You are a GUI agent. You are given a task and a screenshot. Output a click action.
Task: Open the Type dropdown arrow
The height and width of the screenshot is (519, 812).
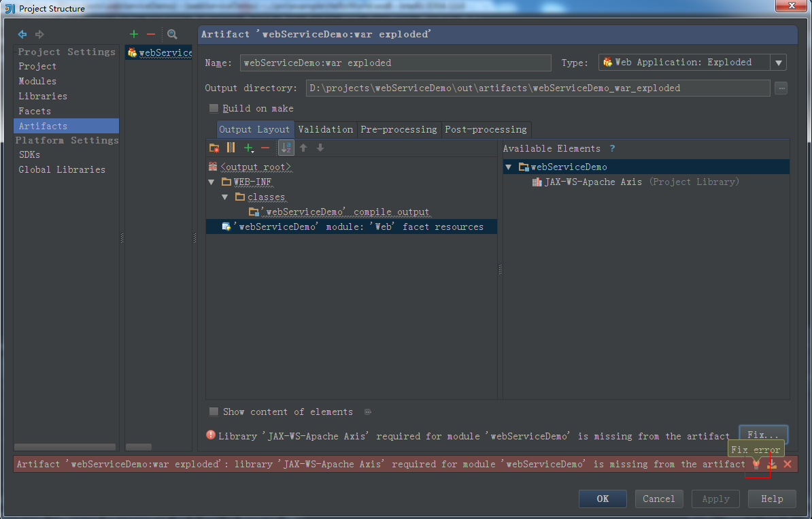[x=779, y=63]
